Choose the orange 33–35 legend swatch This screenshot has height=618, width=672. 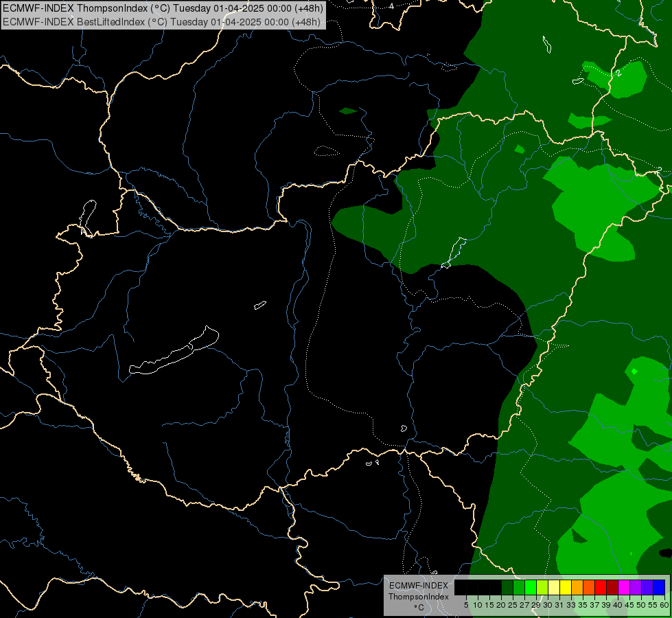[577, 587]
